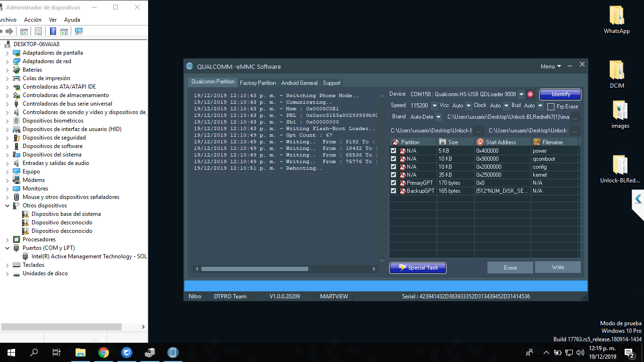Open File Explorer from the taskbar
Image resolution: width=644 pixels, height=362 pixels.
81,352
